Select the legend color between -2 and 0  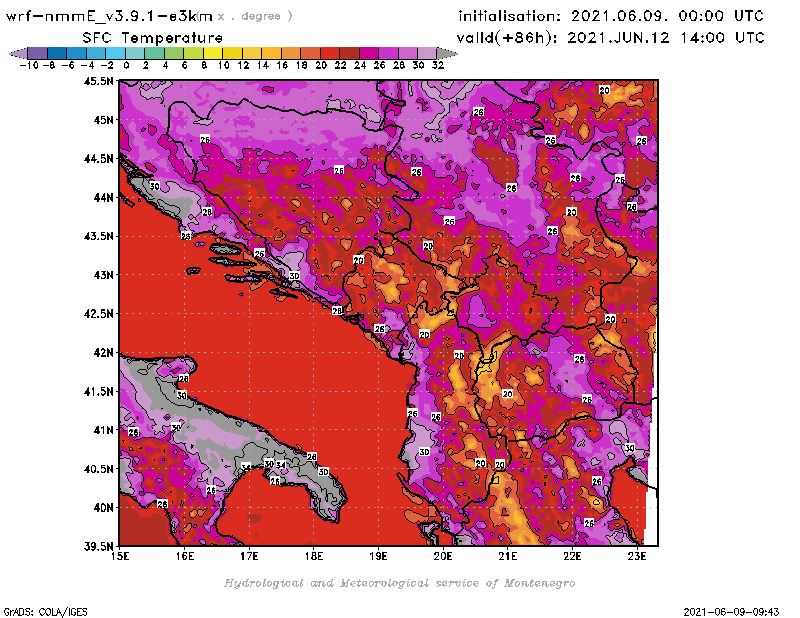tap(116, 53)
